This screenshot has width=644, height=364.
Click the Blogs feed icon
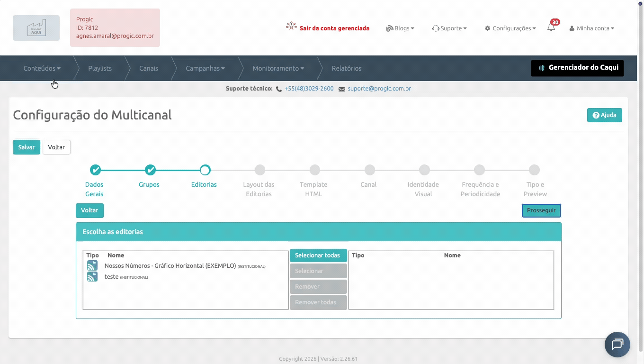(390, 28)
